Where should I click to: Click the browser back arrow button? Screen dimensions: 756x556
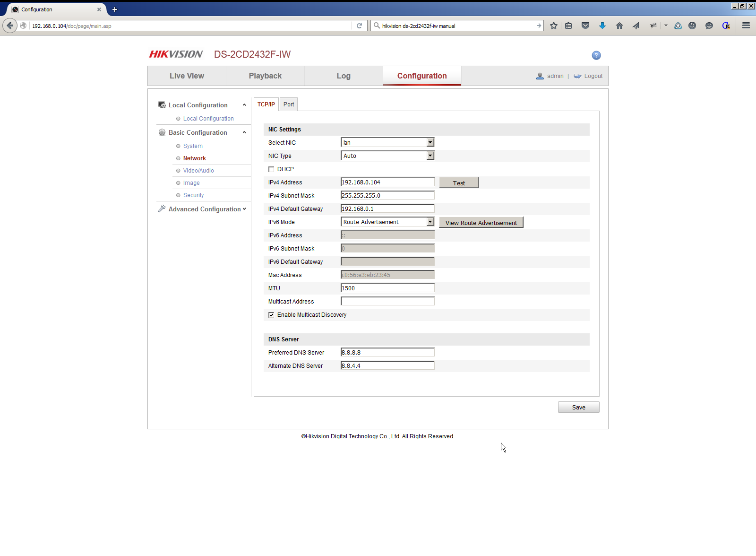pos(10,26)
